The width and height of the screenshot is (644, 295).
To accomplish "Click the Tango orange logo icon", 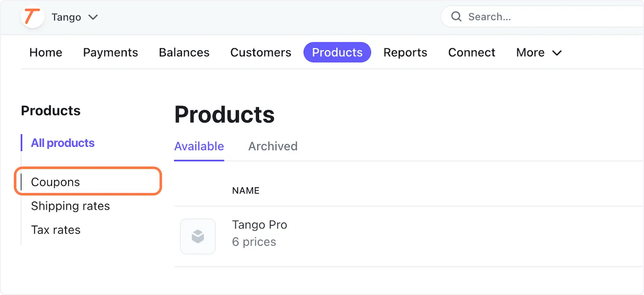I will [32, 17].
